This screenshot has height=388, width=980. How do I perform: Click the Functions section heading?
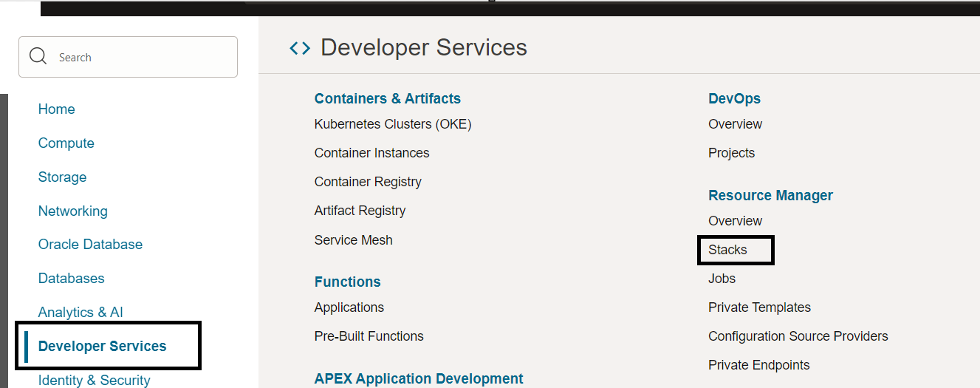(x=348, y=282)
